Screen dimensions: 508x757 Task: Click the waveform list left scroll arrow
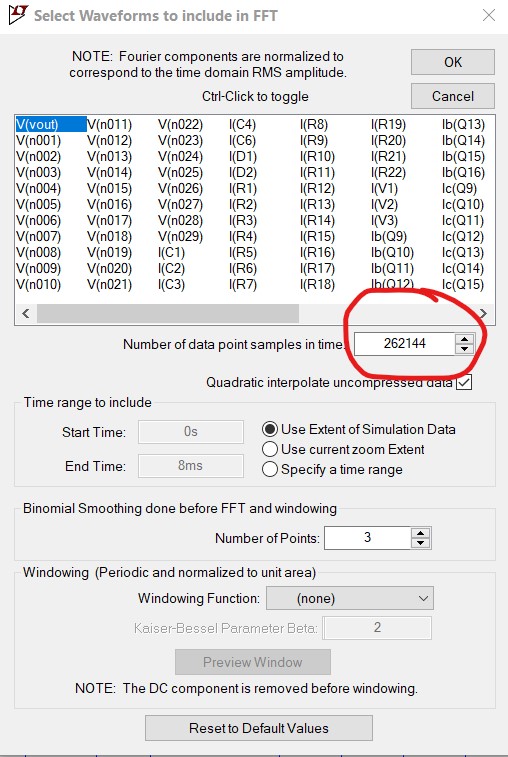click(26, 313)
